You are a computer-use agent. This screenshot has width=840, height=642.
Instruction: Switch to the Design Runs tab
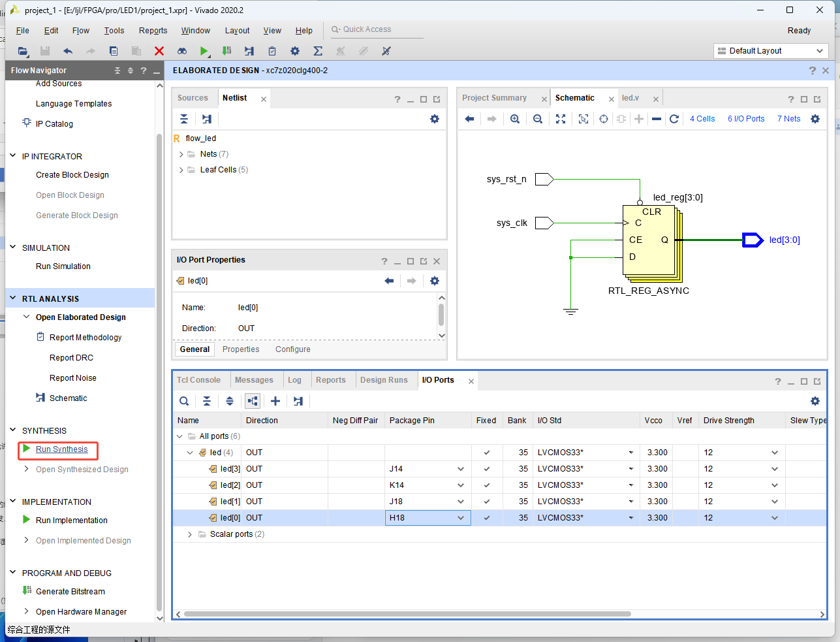(384, 380)
